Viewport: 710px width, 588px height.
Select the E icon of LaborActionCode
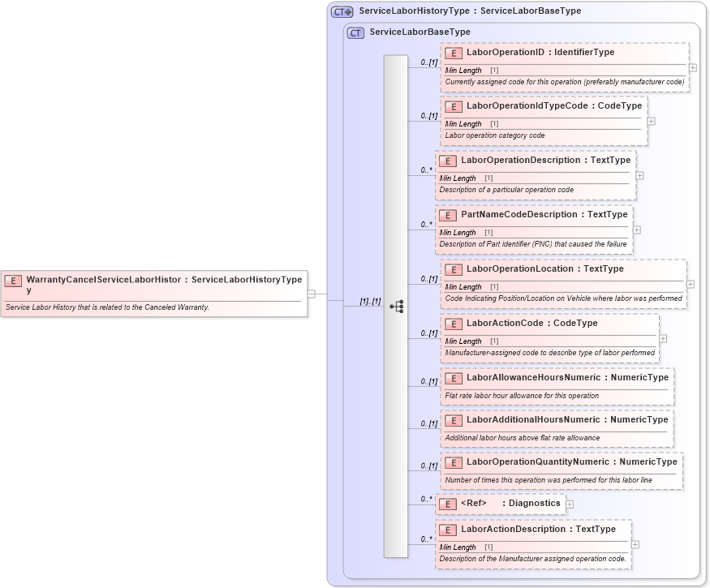454,323
